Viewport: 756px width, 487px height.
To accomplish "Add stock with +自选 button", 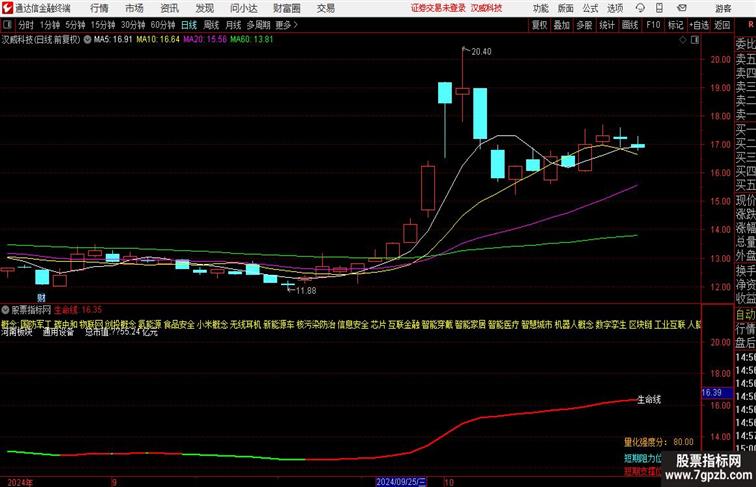I will pos(699,25).
